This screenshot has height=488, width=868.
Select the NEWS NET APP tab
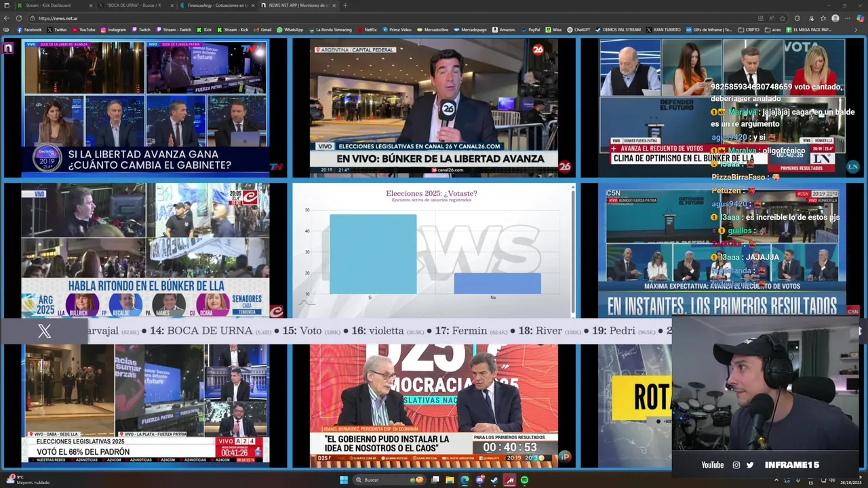pos(297,5)
